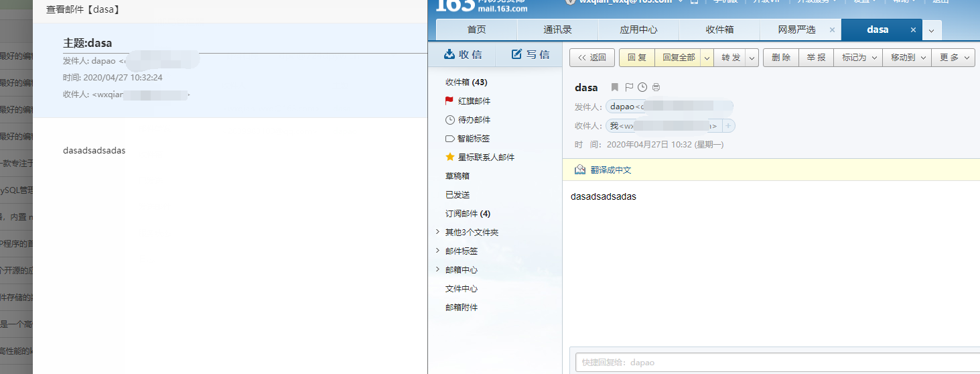Click 时间: 2020/04/27 10:32:24 in left window
This screenshot has height=374, width=980.
pyautogui.click(x=113, y=78)
